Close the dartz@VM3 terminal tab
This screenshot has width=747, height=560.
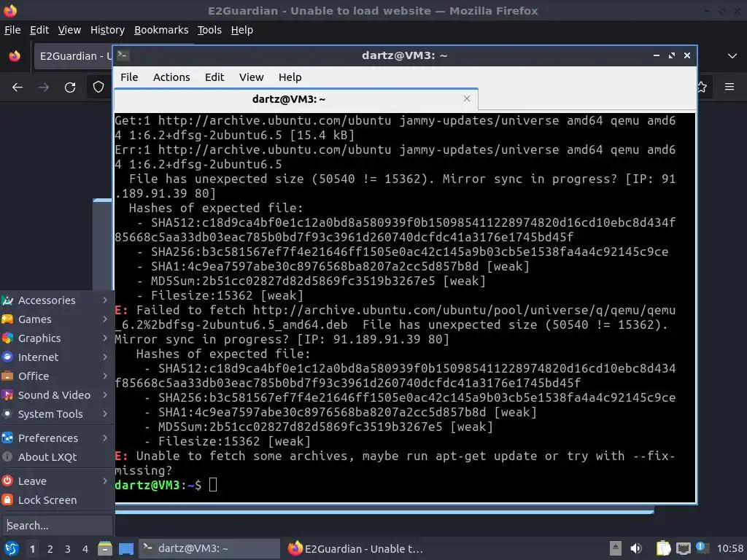pyautogui.click(x=467, y=98)
